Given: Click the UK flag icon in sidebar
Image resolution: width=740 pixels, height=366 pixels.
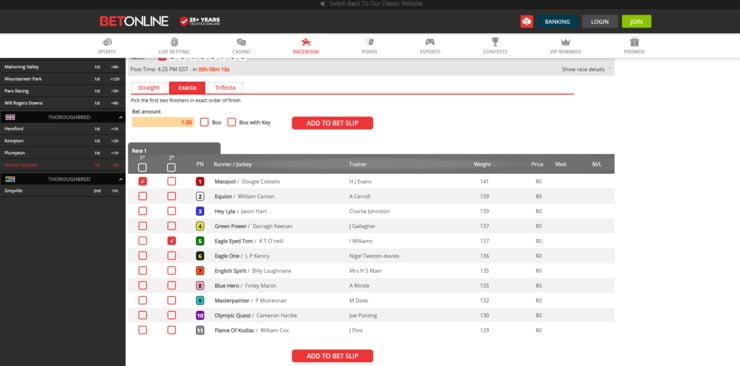Looking at the screenshot, I should (10, 117).
